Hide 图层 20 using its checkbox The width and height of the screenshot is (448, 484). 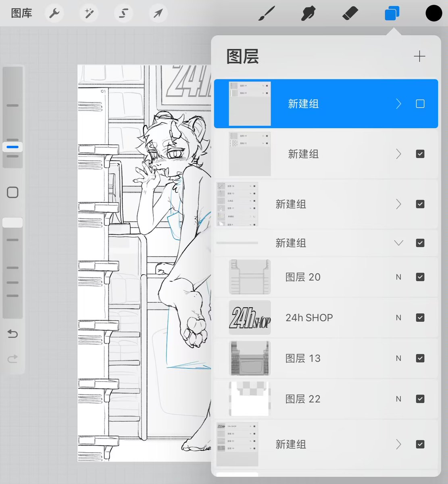coord(420,277)
